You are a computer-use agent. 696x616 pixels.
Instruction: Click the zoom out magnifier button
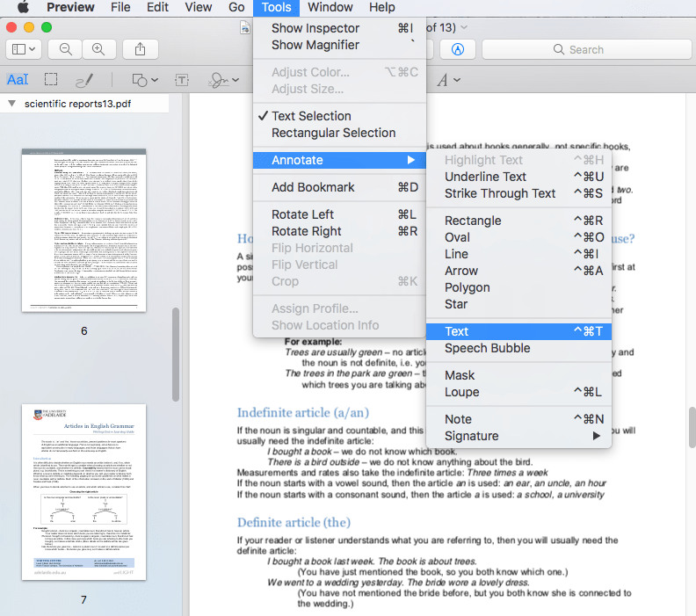tap(65, 50)
